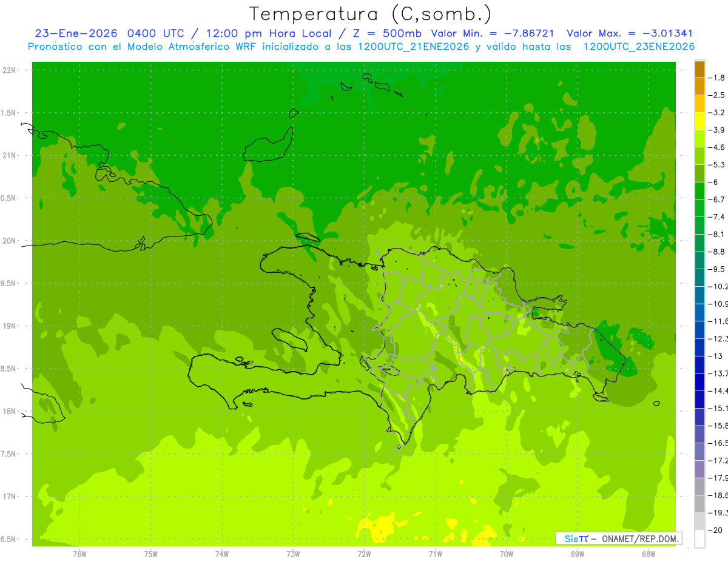
Task: Select the dark blue legend band between -13.7 and -14.4
Action: point(699,382)
